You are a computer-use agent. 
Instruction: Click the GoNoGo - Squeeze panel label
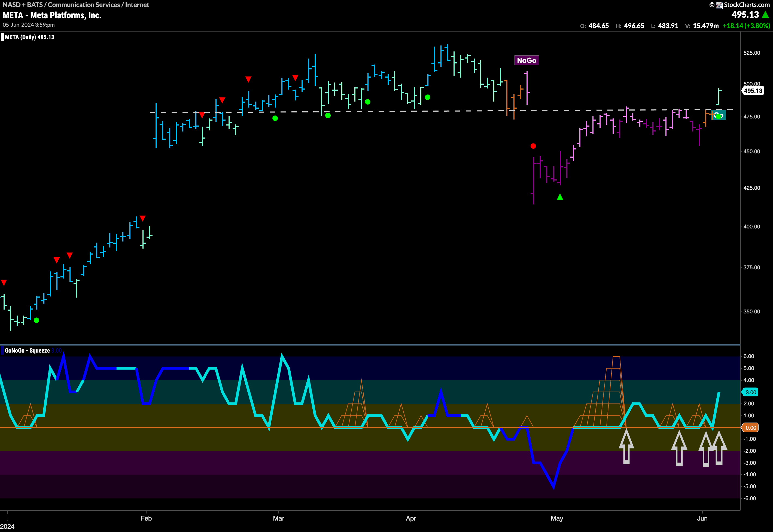[x=27, y=350]
